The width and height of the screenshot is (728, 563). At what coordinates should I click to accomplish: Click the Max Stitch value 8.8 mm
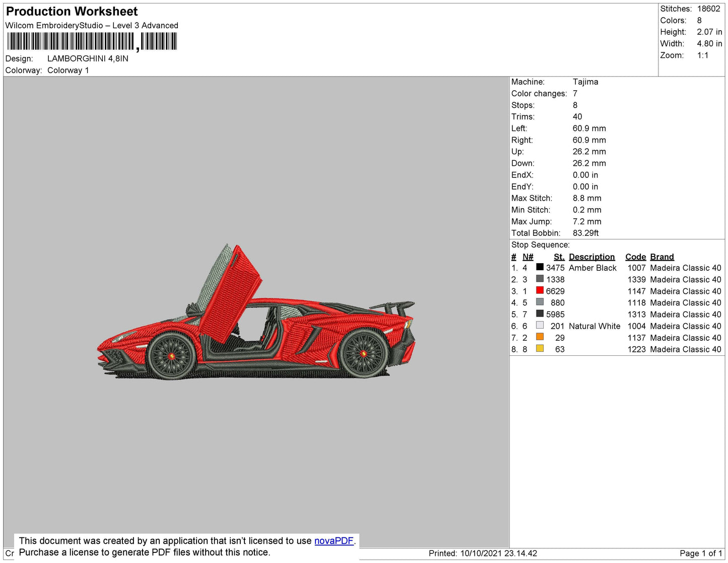tap(587, 198)
